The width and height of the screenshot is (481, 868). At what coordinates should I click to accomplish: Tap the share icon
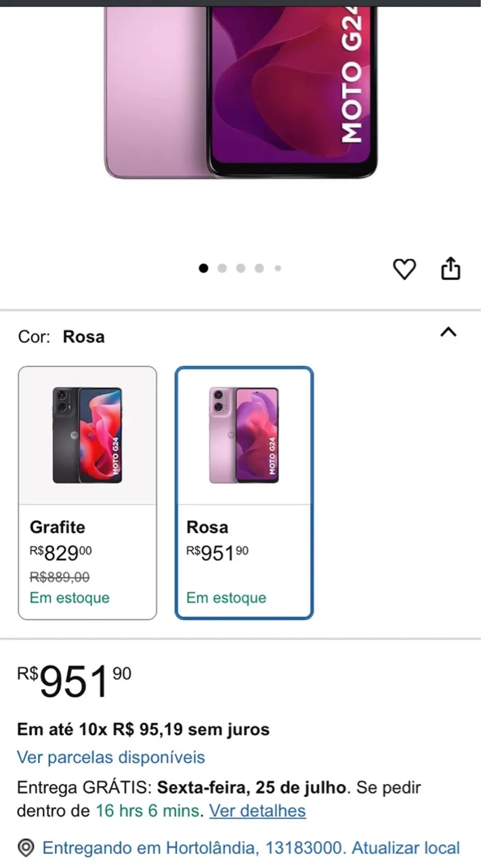(x=451, y=269)
